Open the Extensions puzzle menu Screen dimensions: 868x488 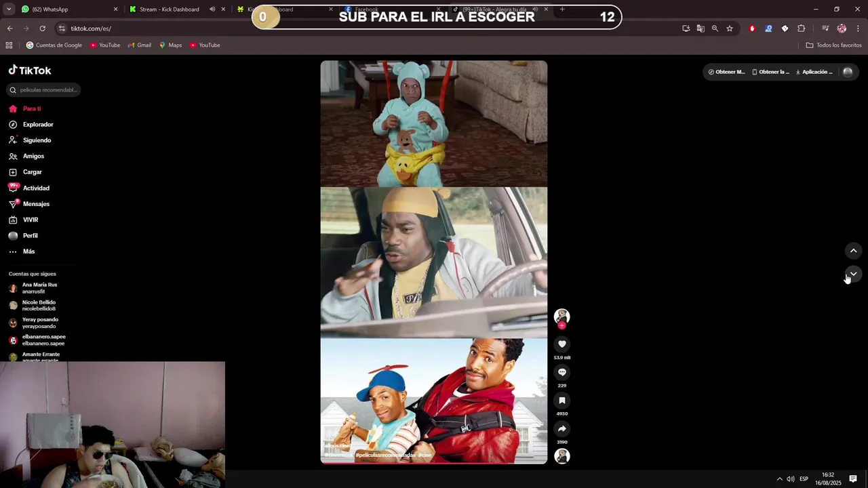(802, 28)
